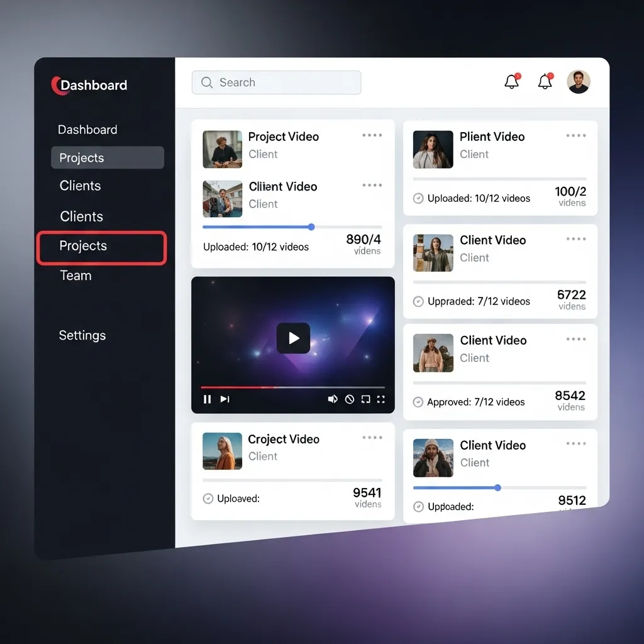Open the Croject Video thumbnail

[x=222, y=451]
